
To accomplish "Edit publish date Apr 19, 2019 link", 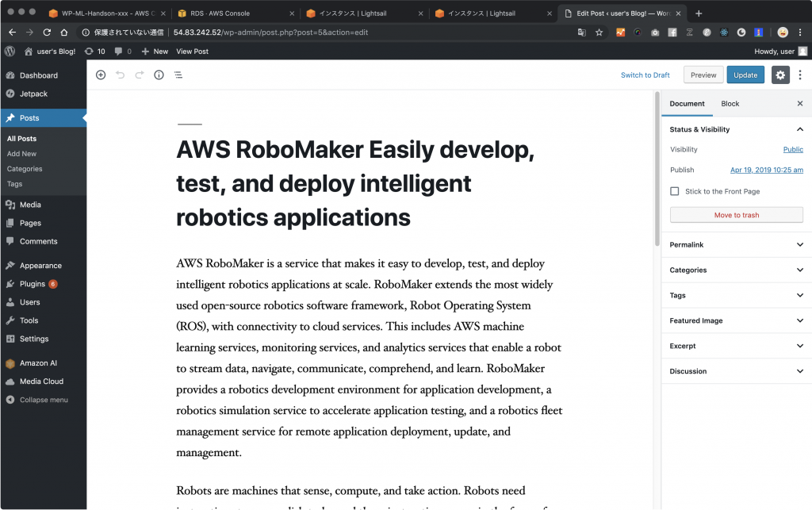I will pyautogui.click(x=767, y=170).
